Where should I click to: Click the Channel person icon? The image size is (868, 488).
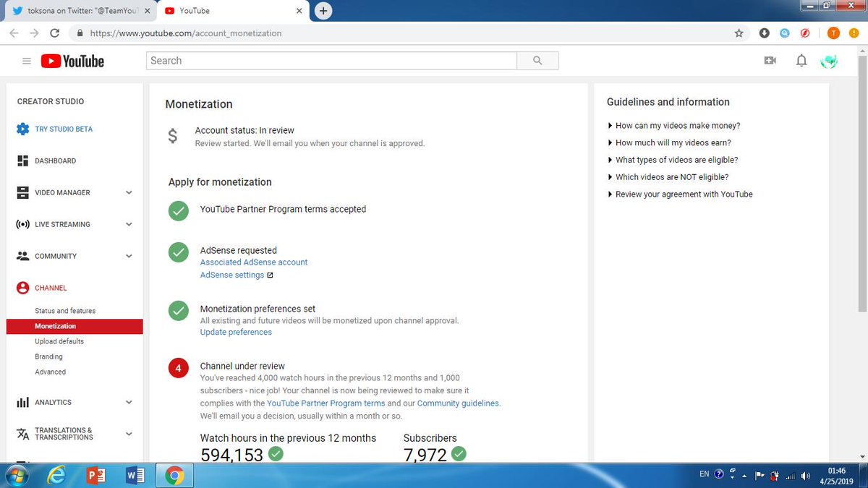coord(22,288)
